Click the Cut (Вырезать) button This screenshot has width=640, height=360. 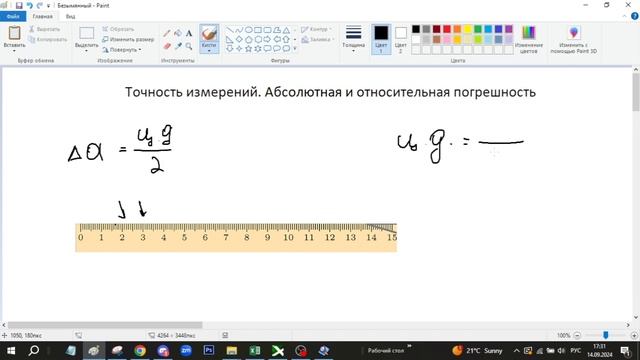click(44, 29)
